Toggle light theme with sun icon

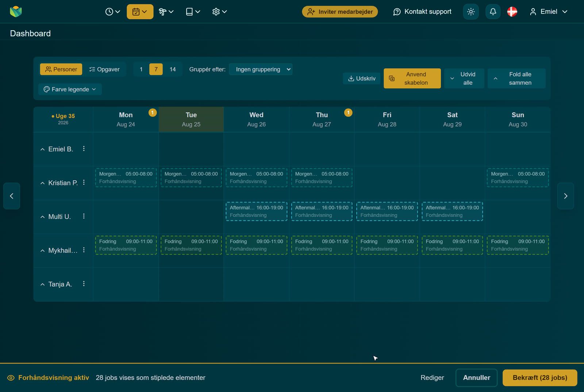[471, 12]
